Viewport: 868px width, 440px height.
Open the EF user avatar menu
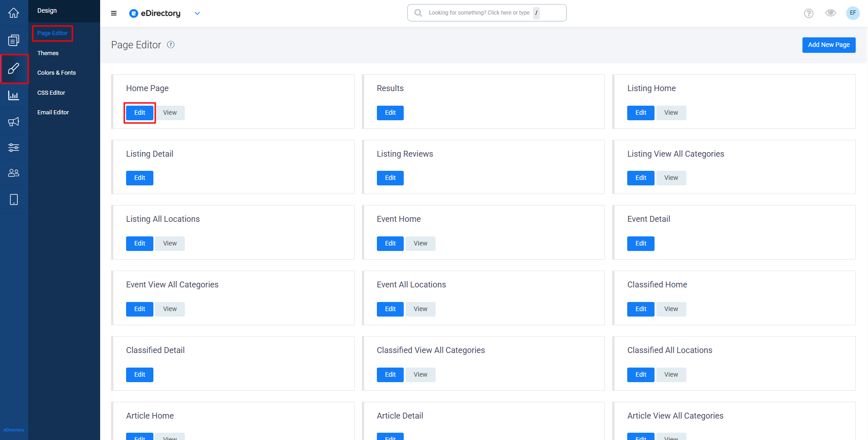[853, 13]
